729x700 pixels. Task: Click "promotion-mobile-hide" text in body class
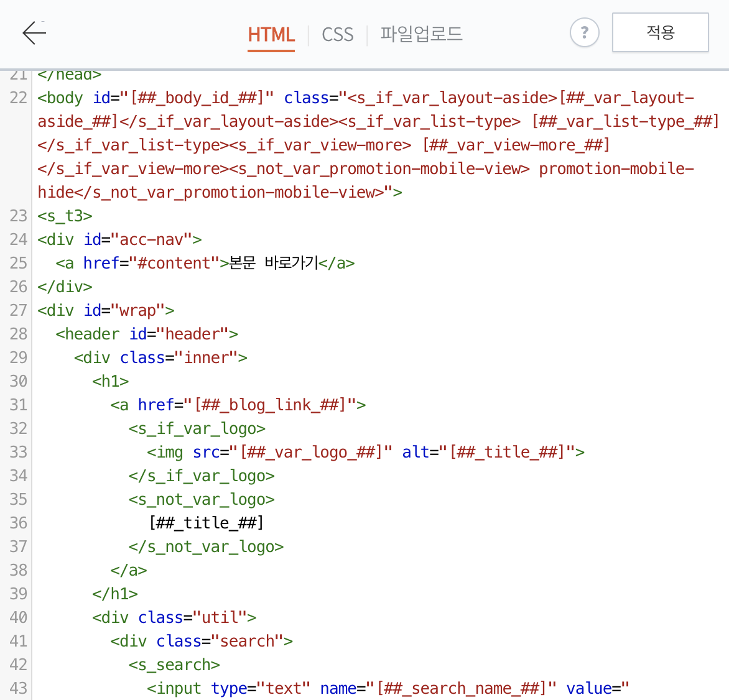click(x=366, y=181)
